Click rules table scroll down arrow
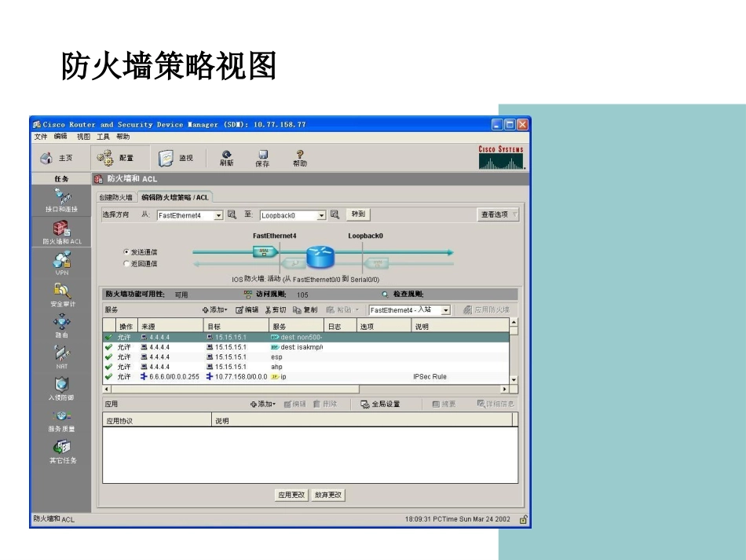This screenshot has height=560, width=746. 514,379
